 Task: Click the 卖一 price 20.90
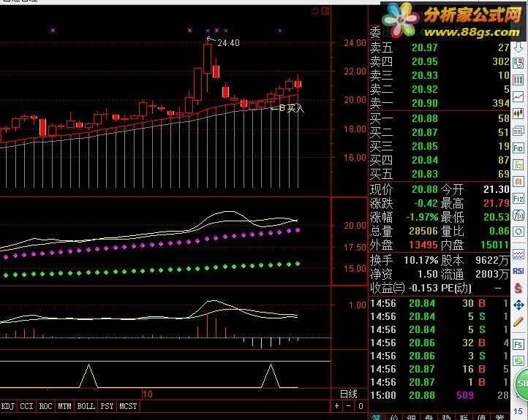(x=425, y=103)
